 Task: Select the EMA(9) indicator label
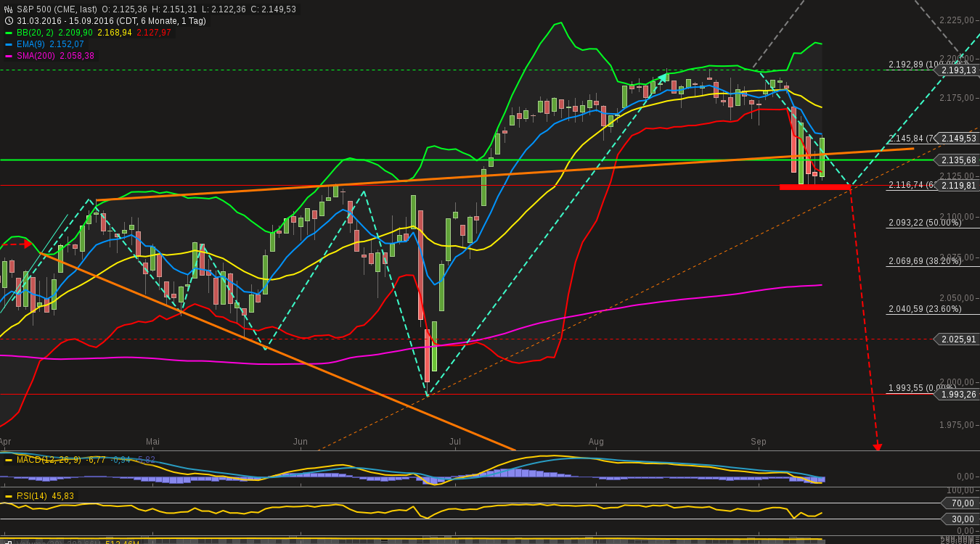[31, 44]
